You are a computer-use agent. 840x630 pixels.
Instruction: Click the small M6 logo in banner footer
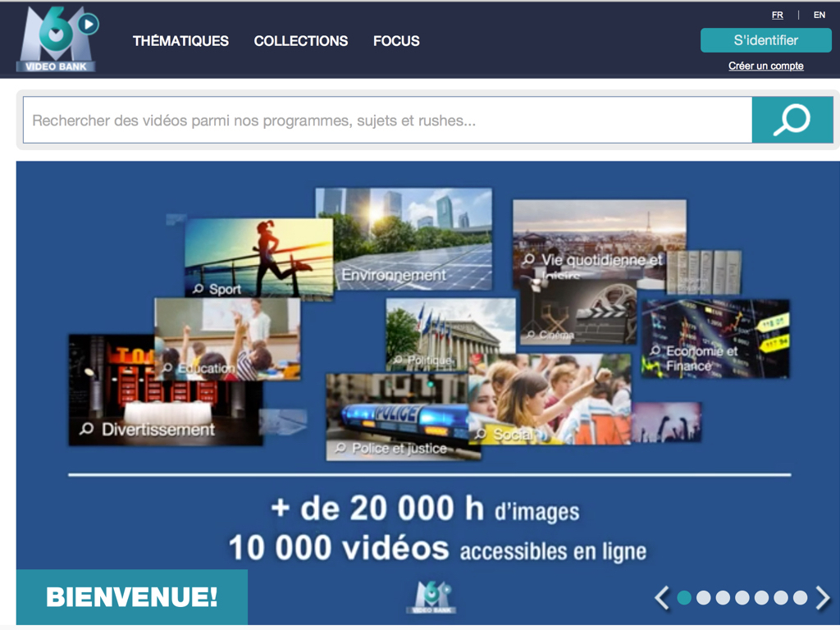431,598
